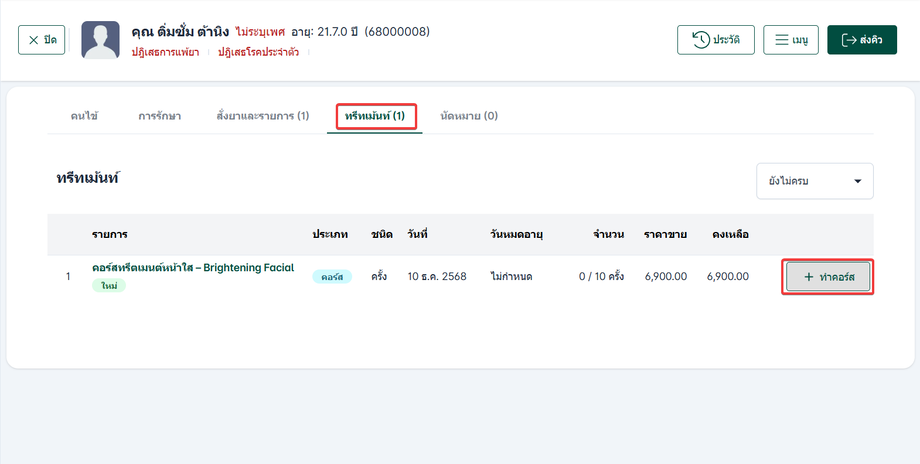Click the ไม่กำหนด expiry value

pos(511,276)
